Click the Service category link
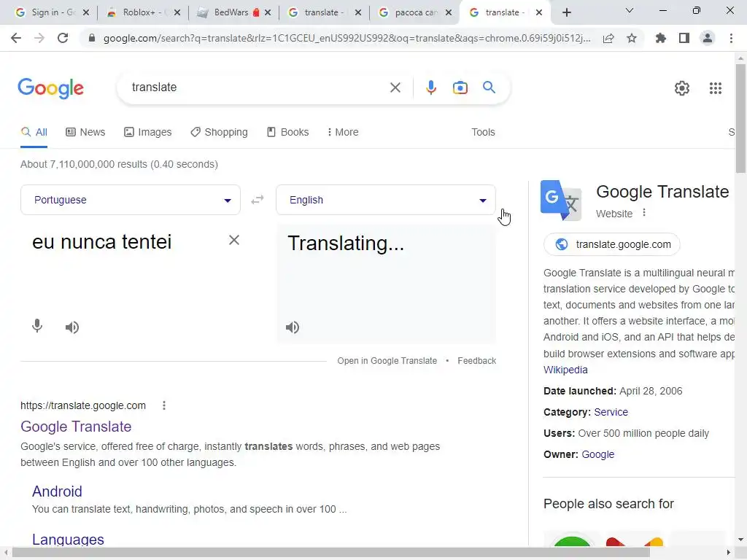747x560 pixels. pos(611,412)
